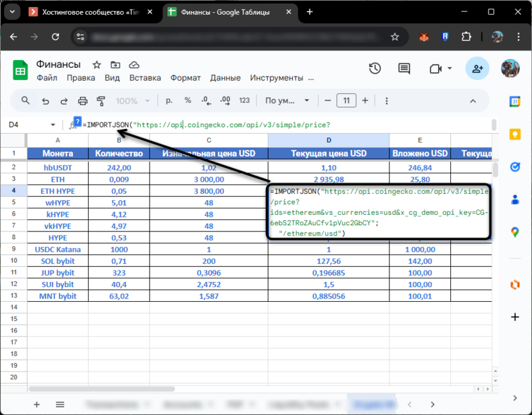Screen dimensions: 532x415
Task: Open Google Keep in side panel
Action: [x=515, y=134]
